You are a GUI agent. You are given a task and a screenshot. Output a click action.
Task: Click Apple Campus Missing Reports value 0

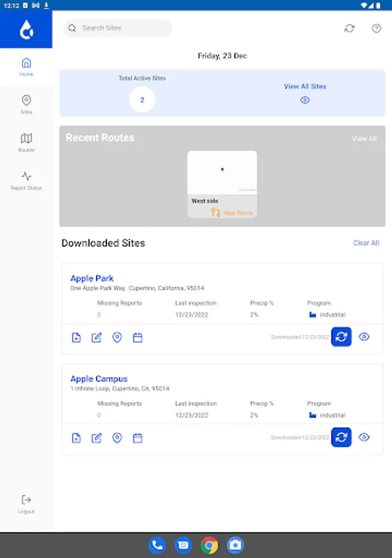tap(99, 415)
